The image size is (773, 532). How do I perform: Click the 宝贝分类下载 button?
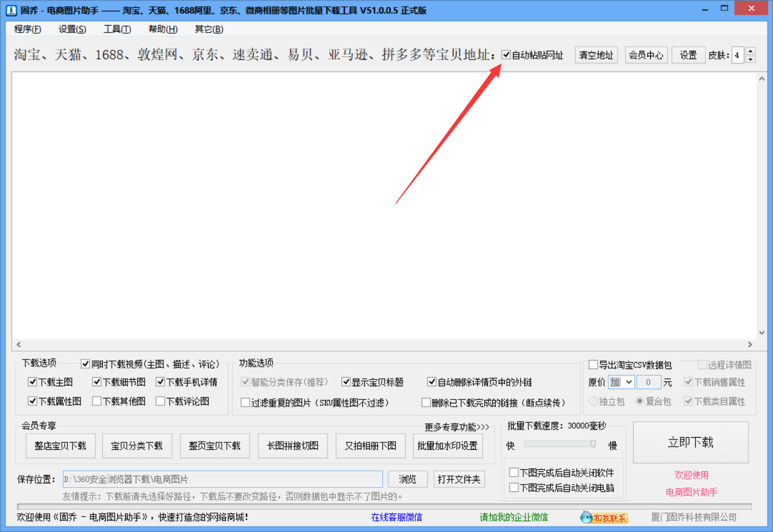point(137,446)
